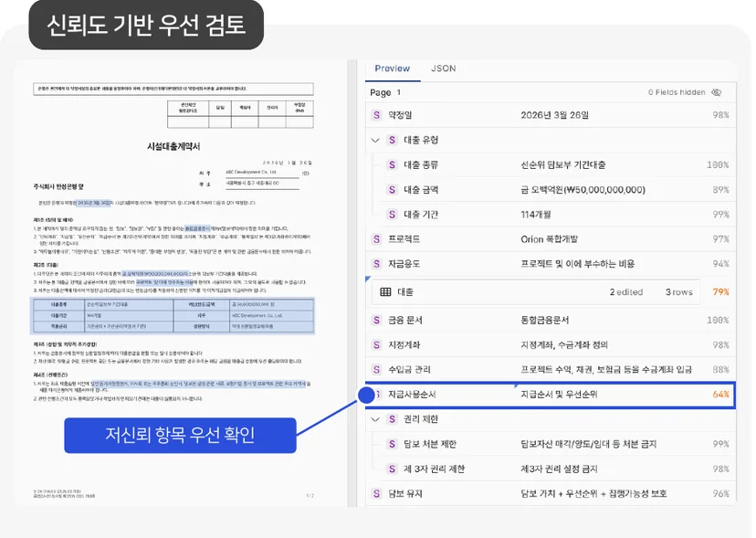Image resolution: width=756 pixels, height=538 pixels.
Task: Click the 79% confidence score
Action: point(720,292)
